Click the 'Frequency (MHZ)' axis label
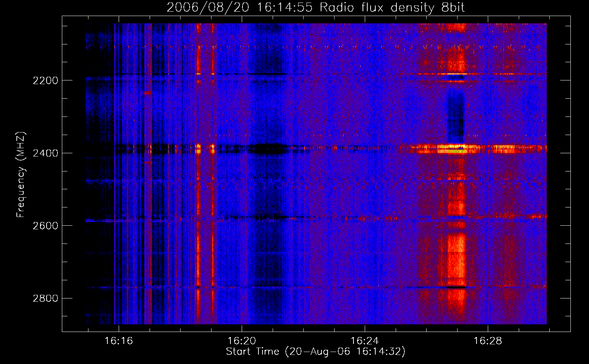589x364 pixels. pyautogui.click(x=21, y=175)
